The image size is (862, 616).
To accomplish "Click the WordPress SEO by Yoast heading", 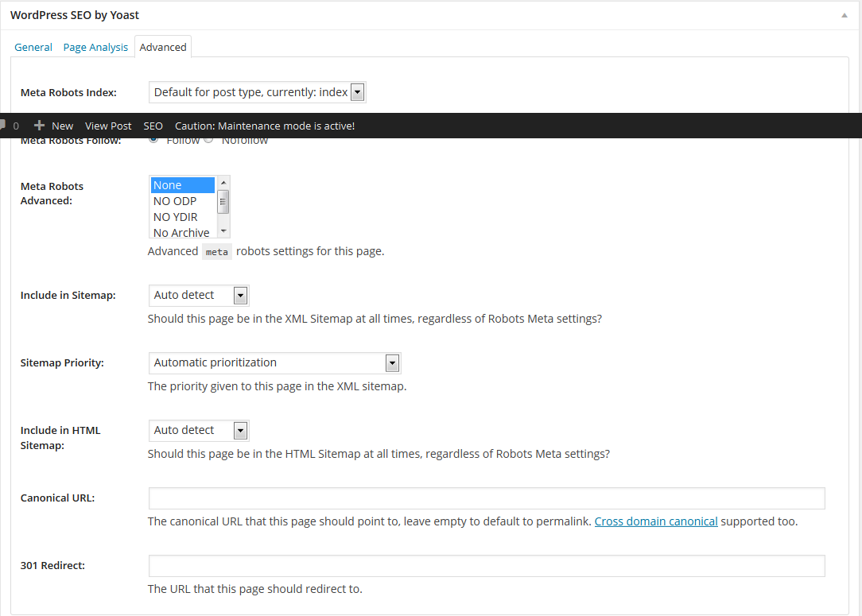I will coord(75,15).
